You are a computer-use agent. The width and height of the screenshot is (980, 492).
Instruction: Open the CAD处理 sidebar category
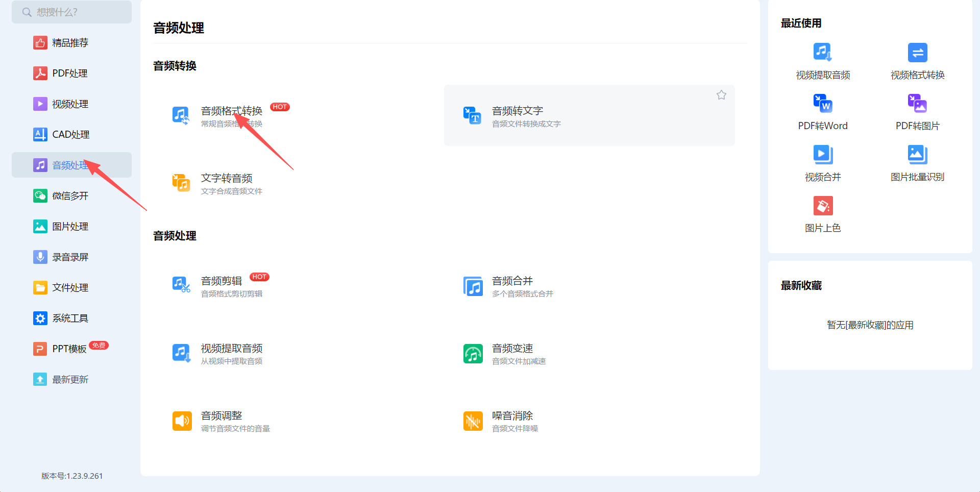[71, 134]
